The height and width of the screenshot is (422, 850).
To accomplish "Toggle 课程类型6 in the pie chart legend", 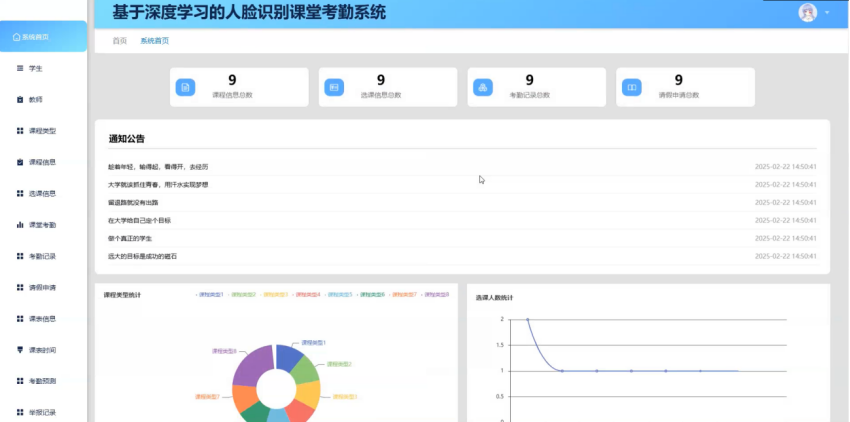I will click(x=371, y=295).
